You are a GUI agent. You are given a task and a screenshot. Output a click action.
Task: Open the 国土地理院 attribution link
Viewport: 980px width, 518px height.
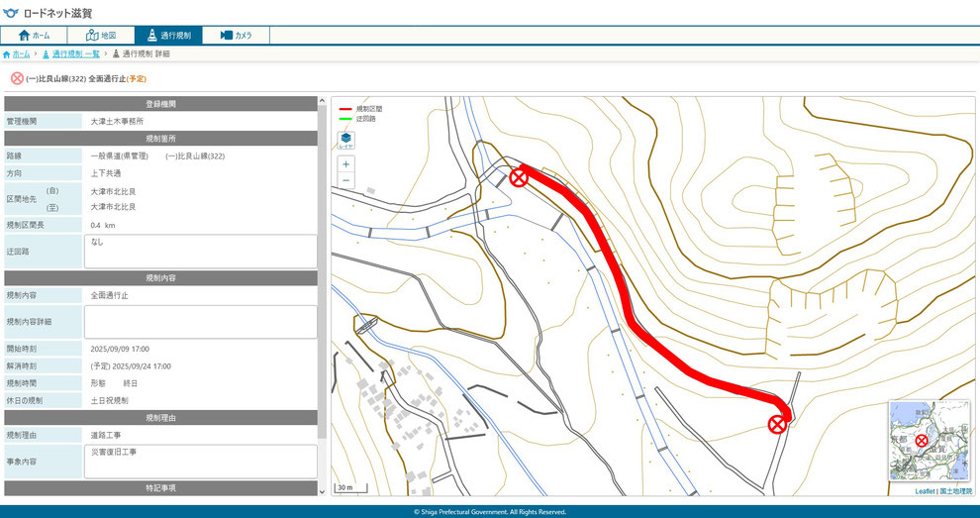pyautogui.click(x=956, y=491)
